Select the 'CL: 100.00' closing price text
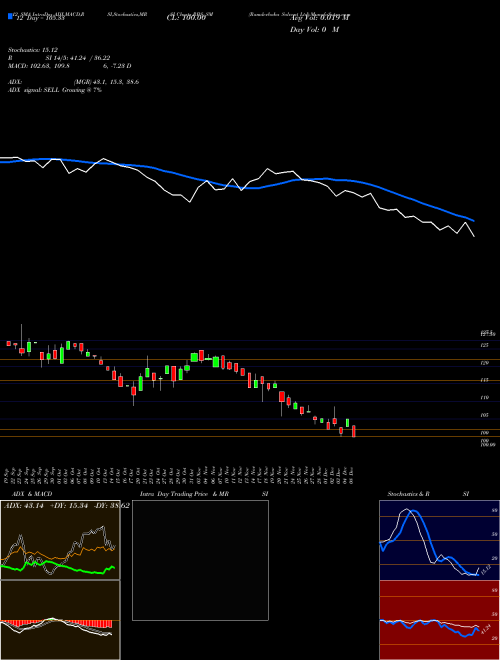 pos(186,19)
